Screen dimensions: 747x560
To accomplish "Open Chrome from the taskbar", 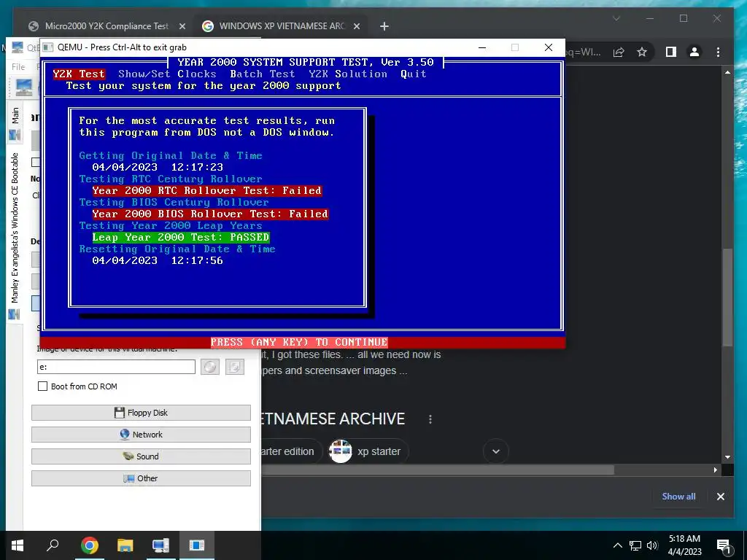I will [x=89, y=545].
